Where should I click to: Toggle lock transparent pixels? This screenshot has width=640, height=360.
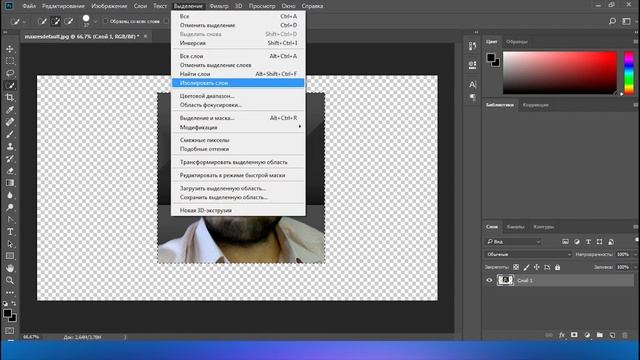tap(516, 267)
